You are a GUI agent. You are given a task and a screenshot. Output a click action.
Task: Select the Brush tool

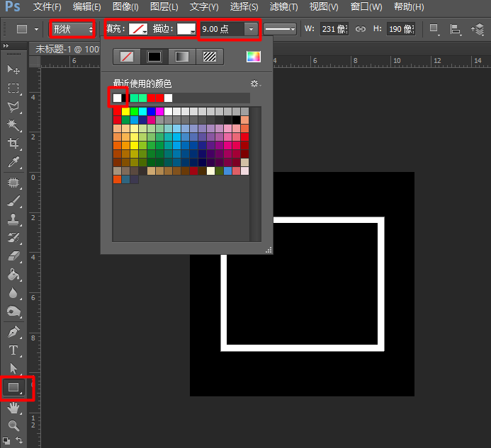[13, 201]
